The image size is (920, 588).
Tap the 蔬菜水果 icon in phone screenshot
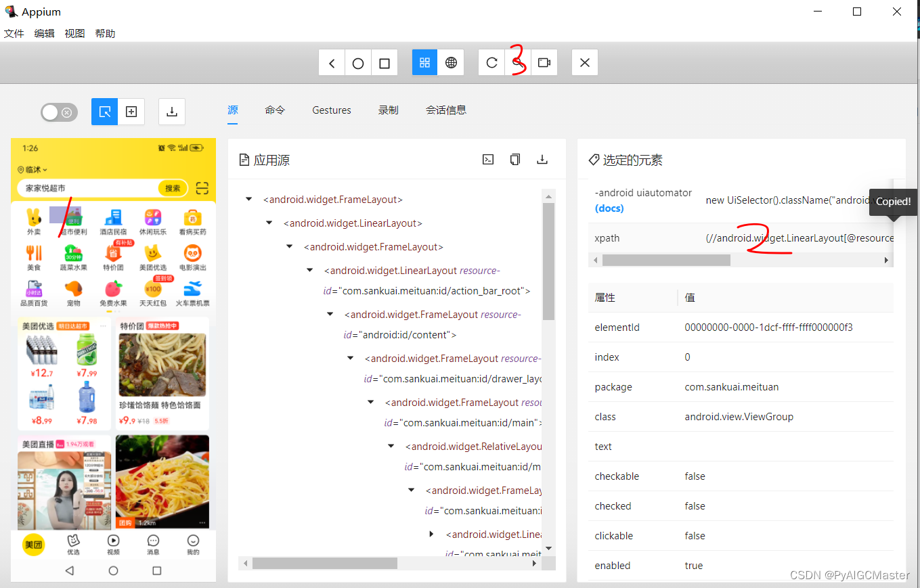pyautogui.click(x=73, y=258)
